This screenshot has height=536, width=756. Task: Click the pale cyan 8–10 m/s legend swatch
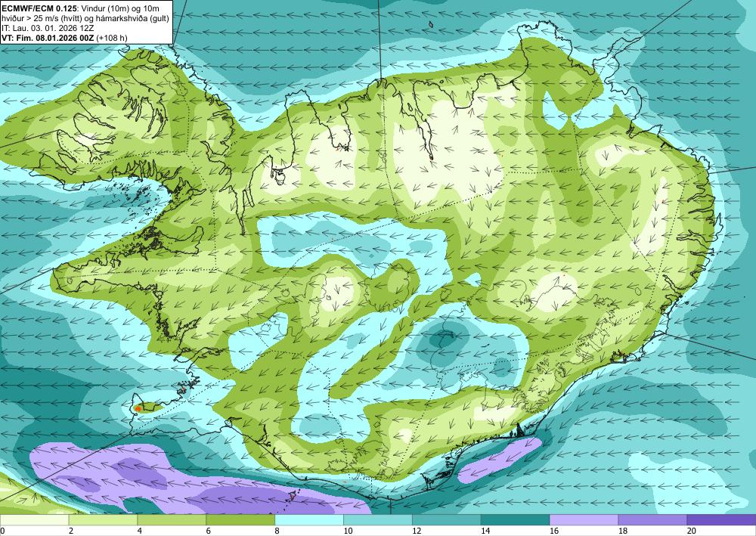[x=309, y=520]
